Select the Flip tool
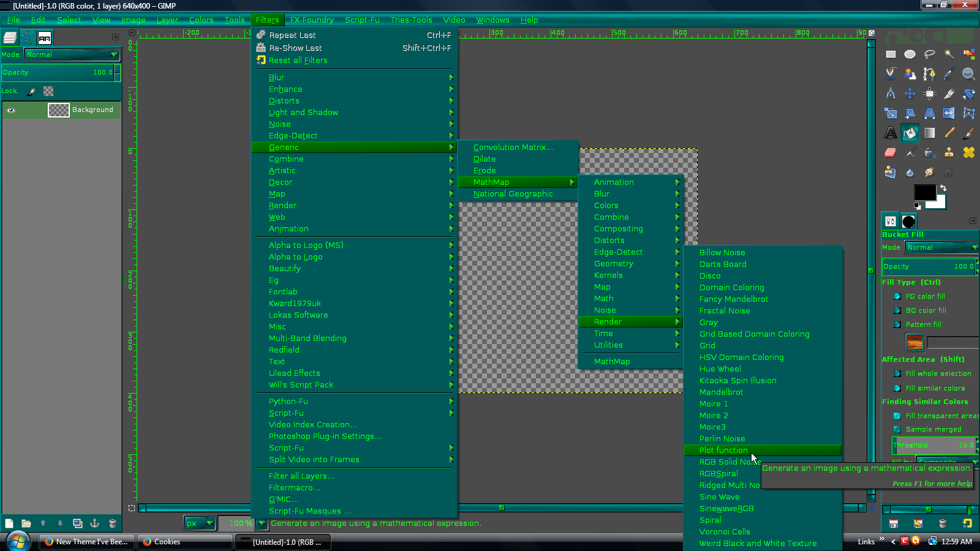 [949, 113]
